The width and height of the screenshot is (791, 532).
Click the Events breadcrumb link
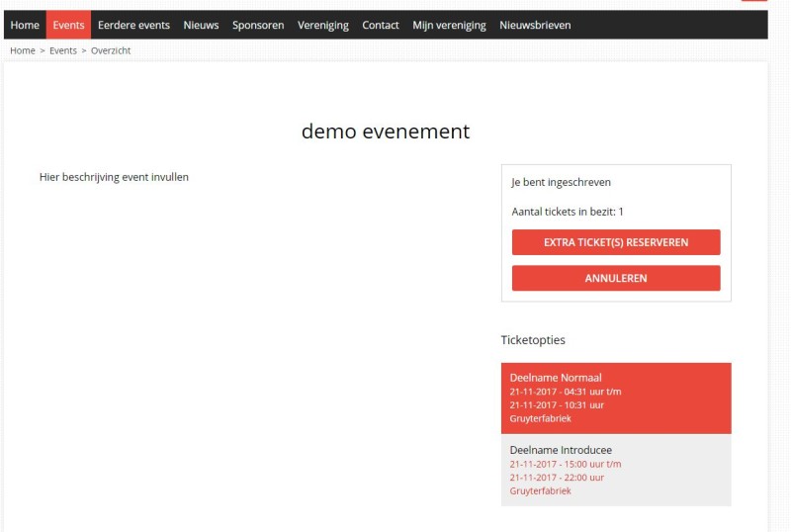(63, 50)
